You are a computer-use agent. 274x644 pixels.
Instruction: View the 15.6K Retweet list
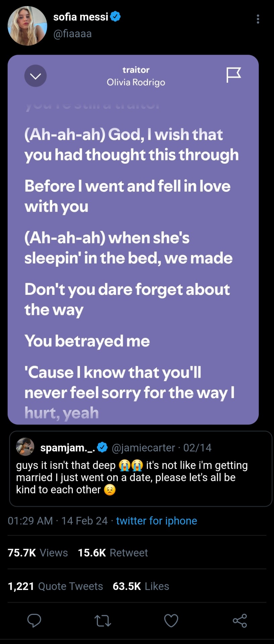click(113, 553)
